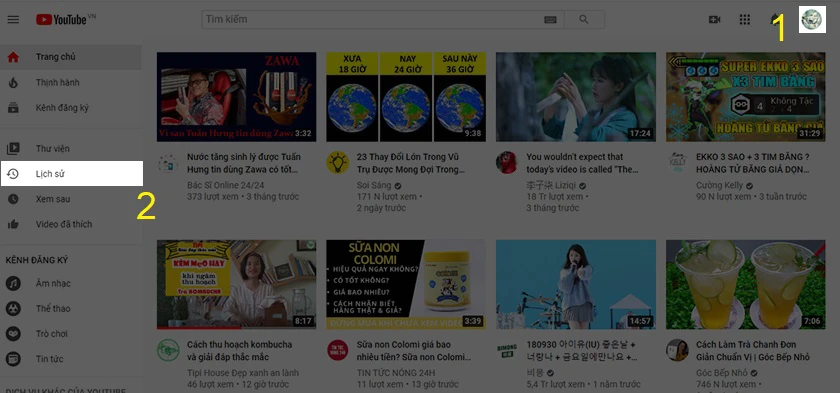Open Thịnh hành trending page
The height and width of the screenshot is (393, 840).
[71, 82]
